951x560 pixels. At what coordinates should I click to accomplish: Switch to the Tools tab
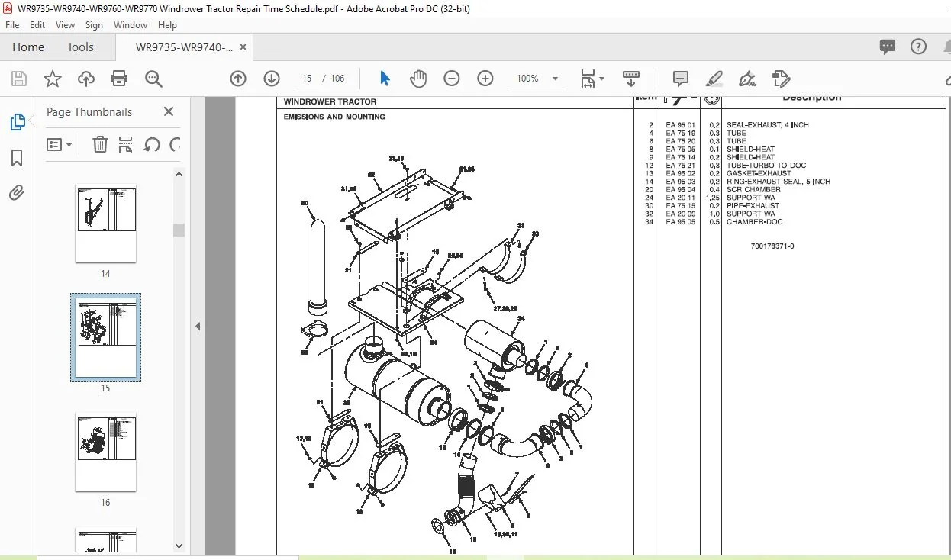point(80,47)
